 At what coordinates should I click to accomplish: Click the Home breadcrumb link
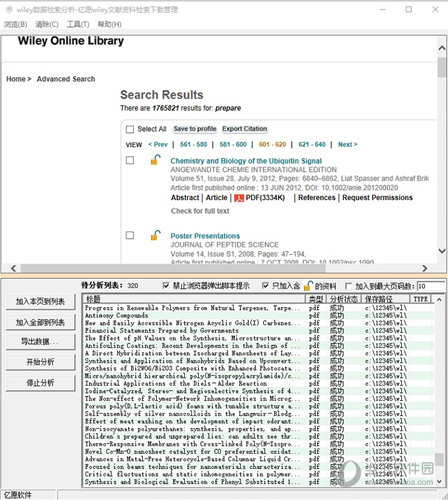point(16,79)
